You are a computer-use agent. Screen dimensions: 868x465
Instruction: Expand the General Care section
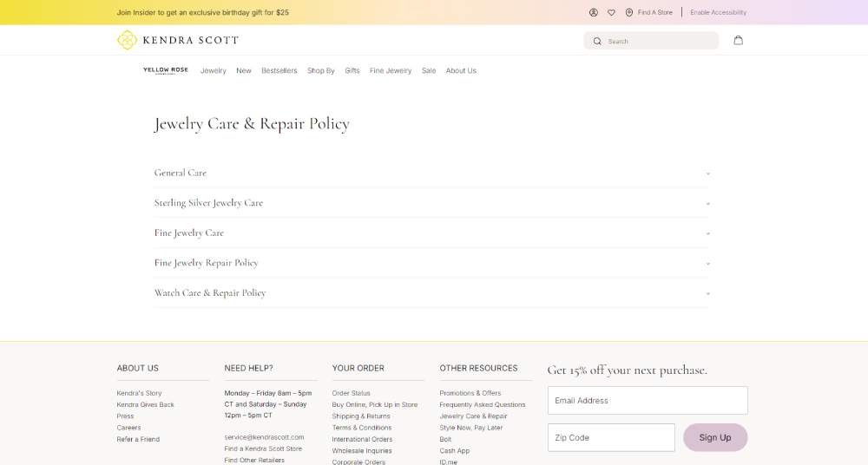click(x=431, y=173)
